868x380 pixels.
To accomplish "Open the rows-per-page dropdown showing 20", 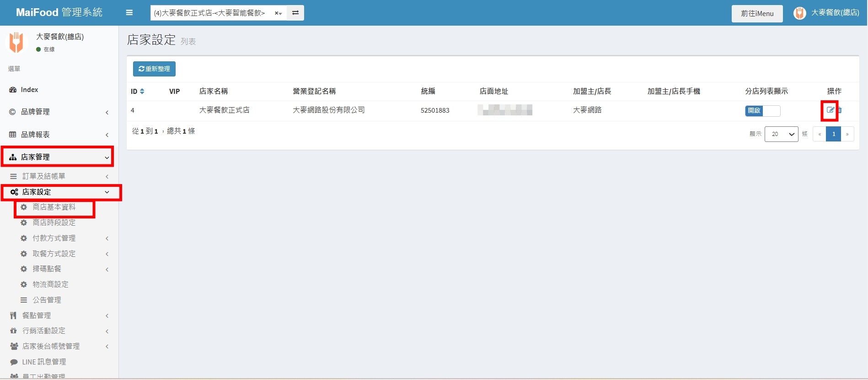I will click(x=781, y=134).
